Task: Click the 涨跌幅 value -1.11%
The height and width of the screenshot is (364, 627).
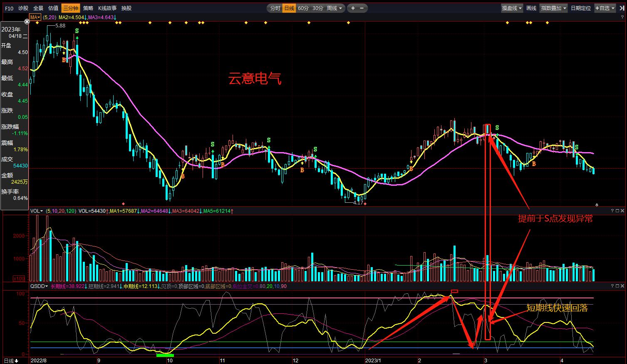Action: coord(20,133)
